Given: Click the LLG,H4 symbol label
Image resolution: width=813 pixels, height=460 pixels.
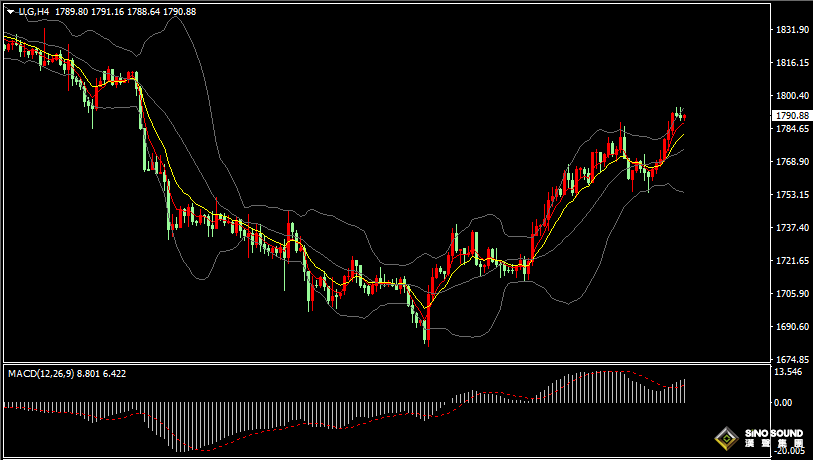Looking at the screenshot, I should click(x=34, y=11).
